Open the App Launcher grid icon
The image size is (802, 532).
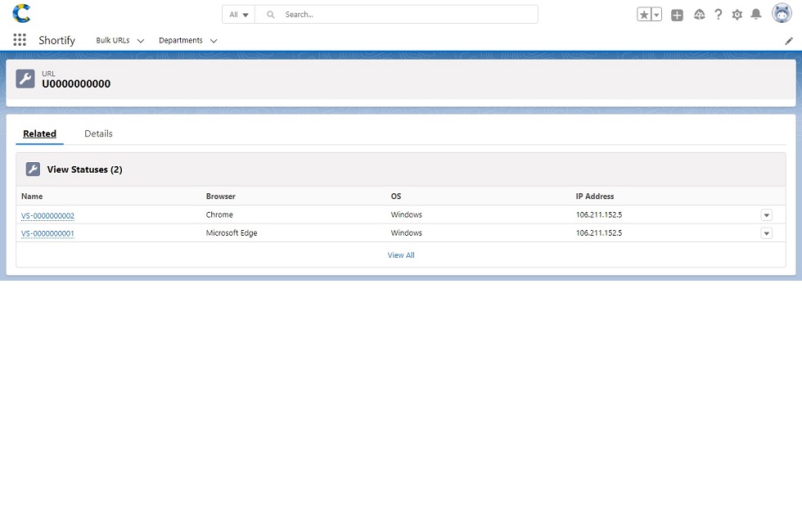pos(20,40)
